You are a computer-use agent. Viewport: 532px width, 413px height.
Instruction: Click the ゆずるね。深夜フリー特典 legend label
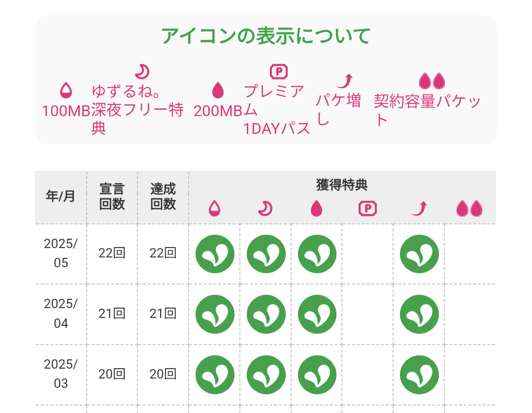[137, 109]
